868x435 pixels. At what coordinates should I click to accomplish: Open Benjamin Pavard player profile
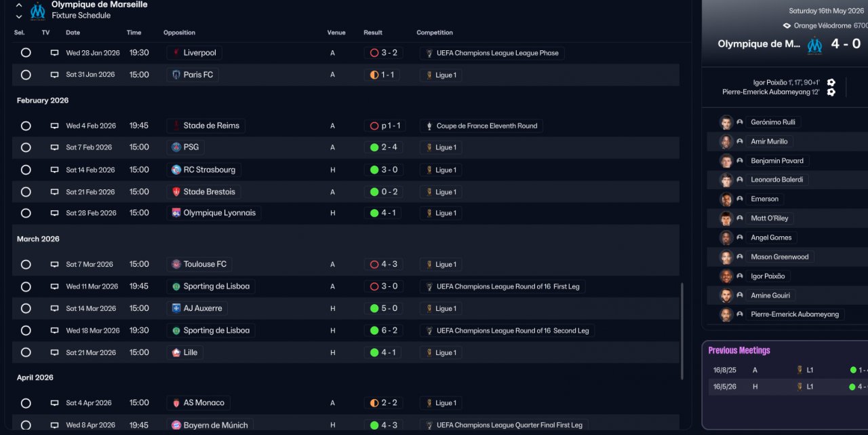[x=777, y=161]
